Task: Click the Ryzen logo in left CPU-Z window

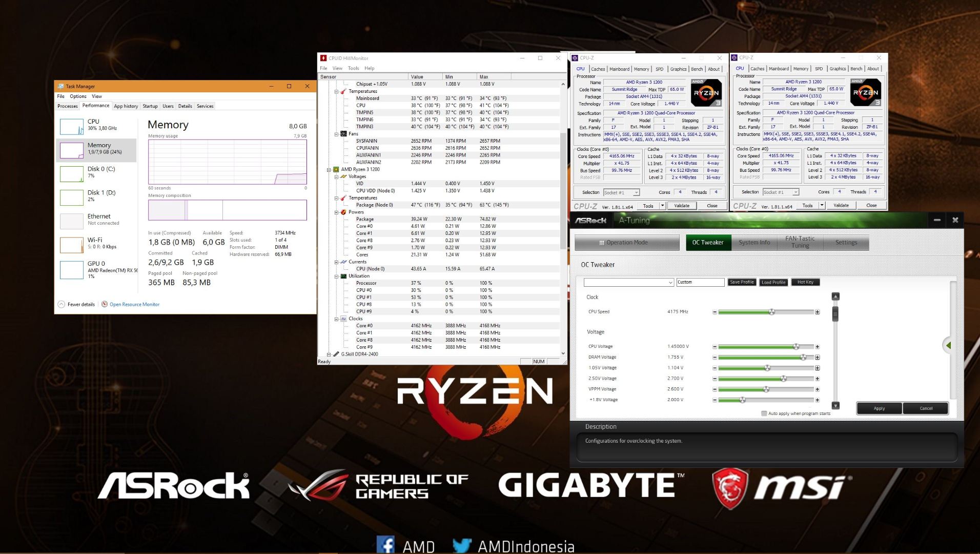Action: [x=706, y=93]
